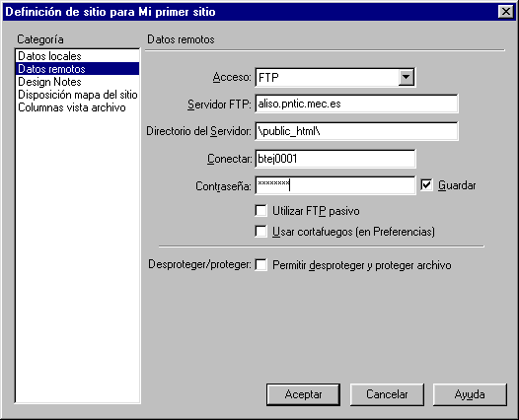
Task: Click the Acceso FTP combo box
Action: (334, 77)
